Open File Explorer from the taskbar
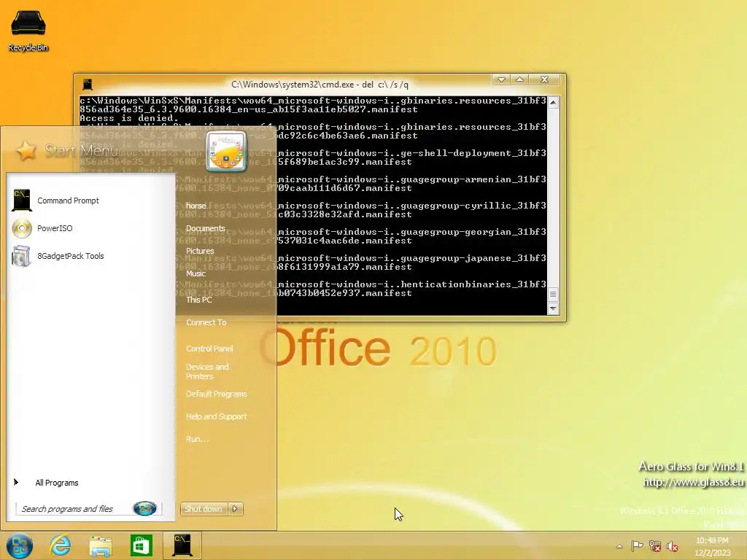 tap(101, 545)
